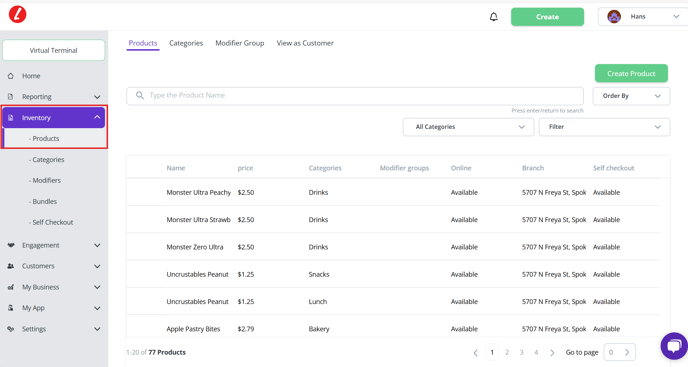Click the Settings gears icon
This screenshot has height=367, width=688.
11,329
